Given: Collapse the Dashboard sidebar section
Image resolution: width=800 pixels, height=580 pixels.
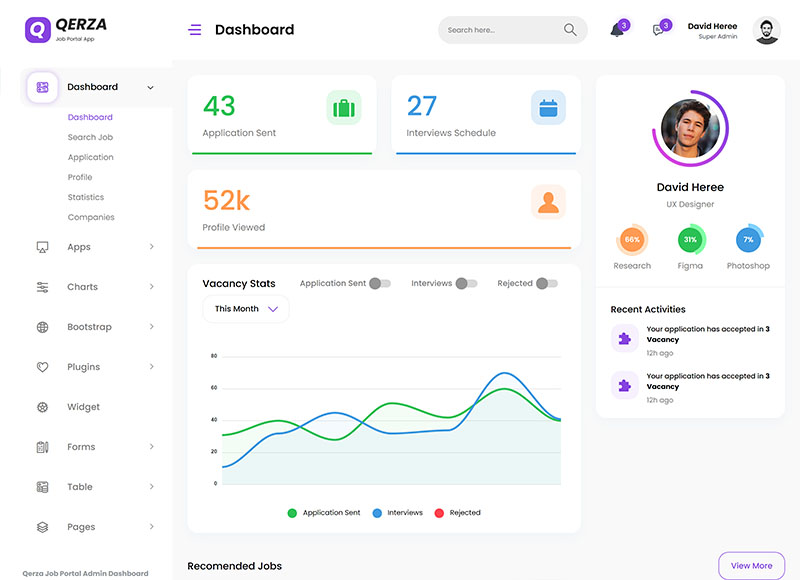Looking at the screenshot, I should pyautogui.click(x=150, y=88).
